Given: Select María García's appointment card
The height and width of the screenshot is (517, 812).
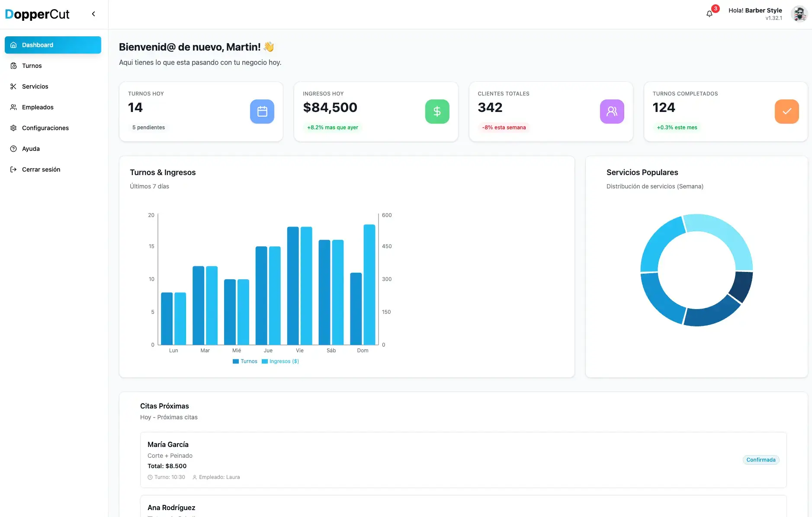Looking at the screenshot, I should [462, 460].
